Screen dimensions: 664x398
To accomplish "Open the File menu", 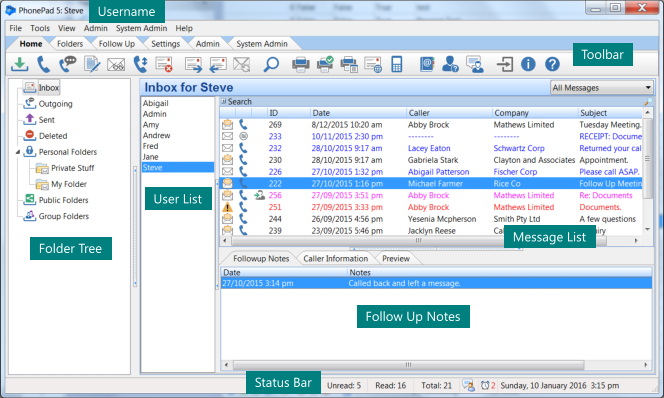I will point(16,28).
